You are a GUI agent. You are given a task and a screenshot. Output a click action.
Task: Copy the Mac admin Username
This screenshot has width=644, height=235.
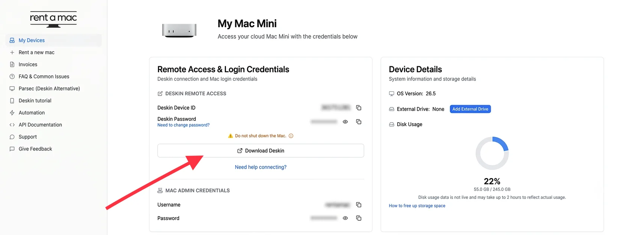click(359, 205)
